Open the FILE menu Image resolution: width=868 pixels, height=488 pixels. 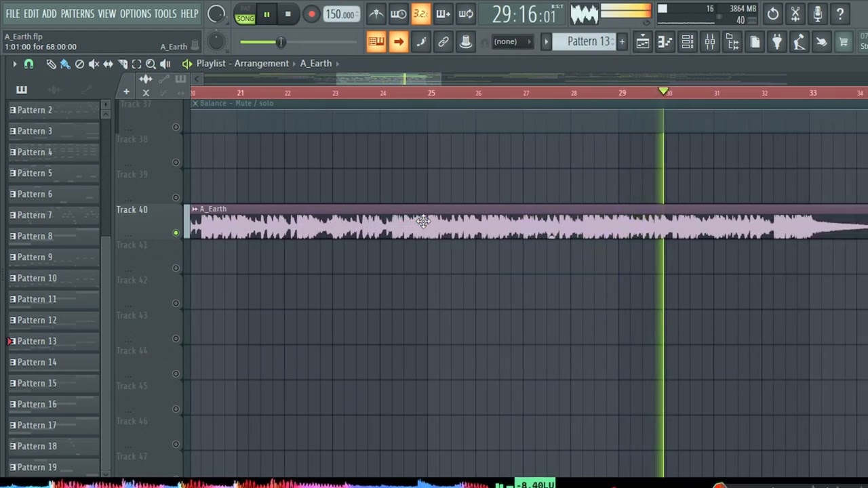13,14
